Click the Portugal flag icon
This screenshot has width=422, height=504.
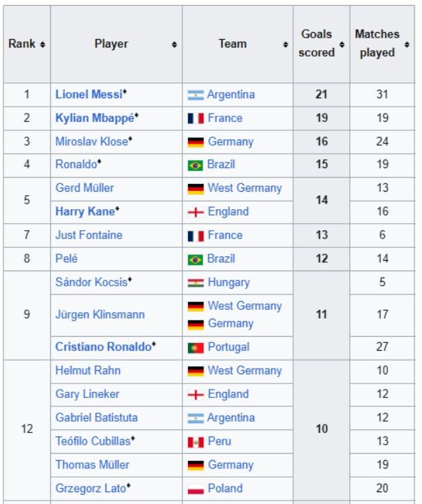point(196,348)
